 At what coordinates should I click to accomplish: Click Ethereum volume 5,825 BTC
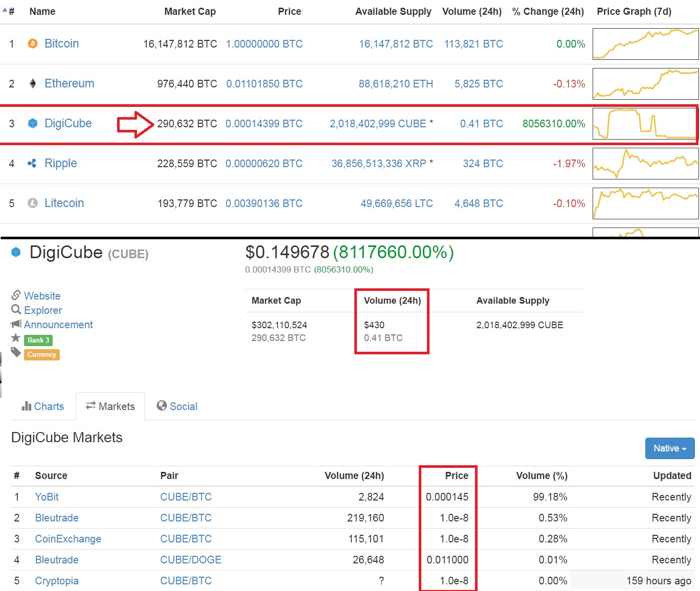click(x=479, y=84)
